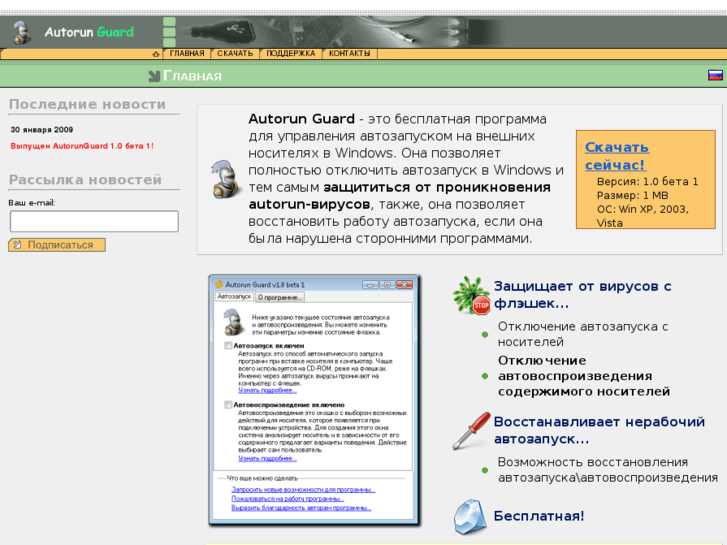The image size is (727, 545).
Task: Click inside the Ваш e-mail input field
Action: point(94,221)
